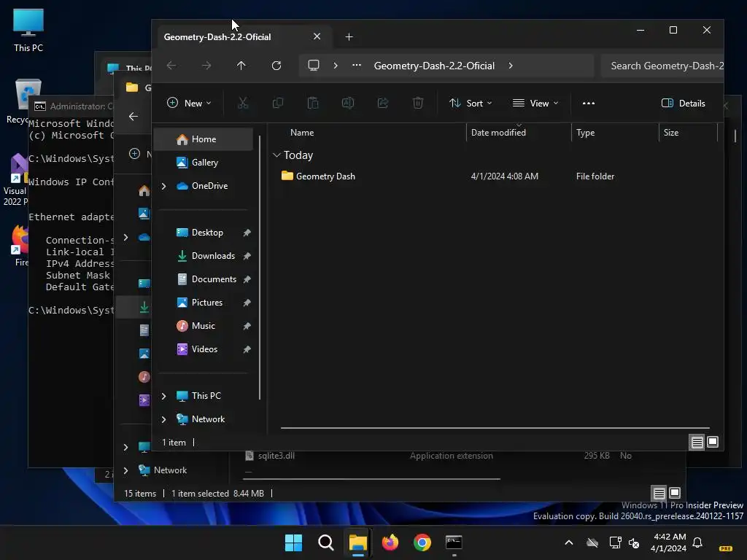Click the Delete trash icon
747x560 pixels.
click(418, 103)
